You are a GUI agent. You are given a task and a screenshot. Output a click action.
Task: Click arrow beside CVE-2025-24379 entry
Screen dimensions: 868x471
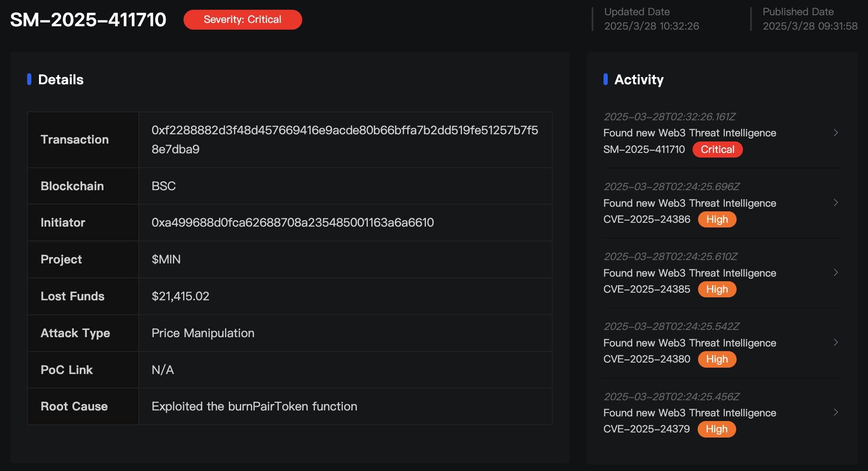coord(835,412)
